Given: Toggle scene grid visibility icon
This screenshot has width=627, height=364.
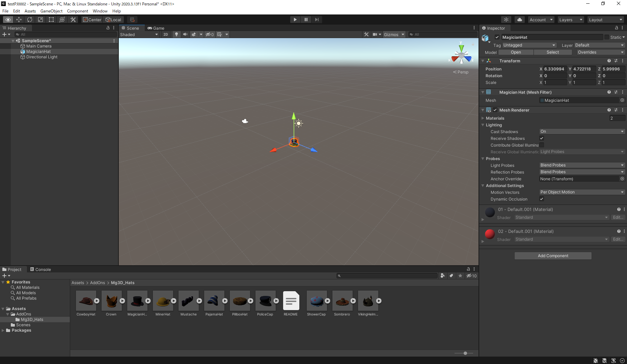Looking at the screenshot, I should tap(220, 34).
